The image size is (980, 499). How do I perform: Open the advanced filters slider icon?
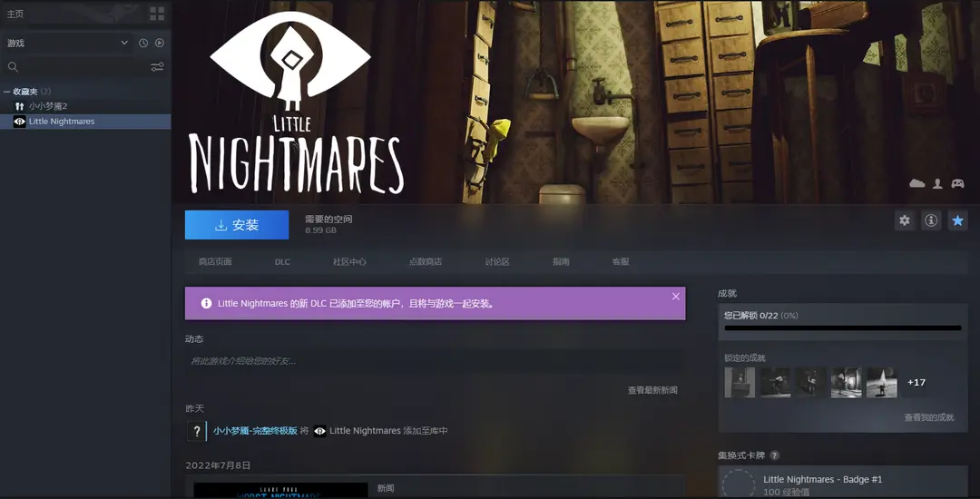157,67
